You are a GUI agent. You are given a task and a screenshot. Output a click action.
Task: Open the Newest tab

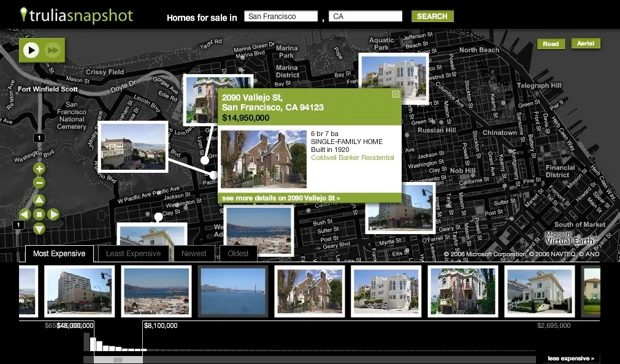(x=194, y=254)
